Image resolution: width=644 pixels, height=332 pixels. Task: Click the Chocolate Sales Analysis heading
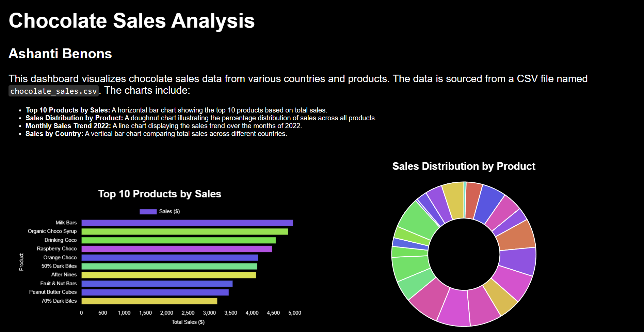(131, 20)
